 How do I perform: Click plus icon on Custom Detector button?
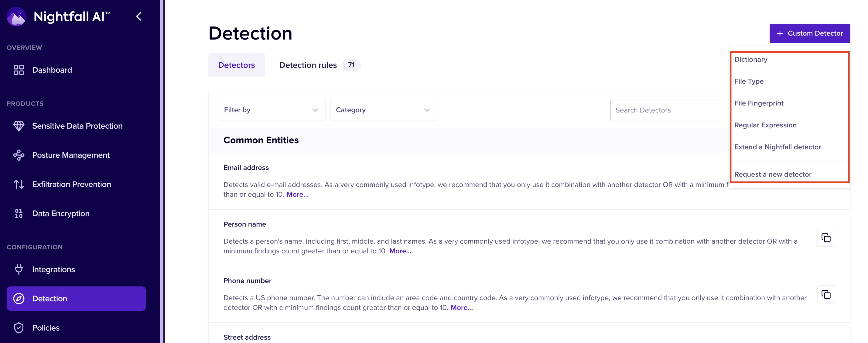point(780,33)
